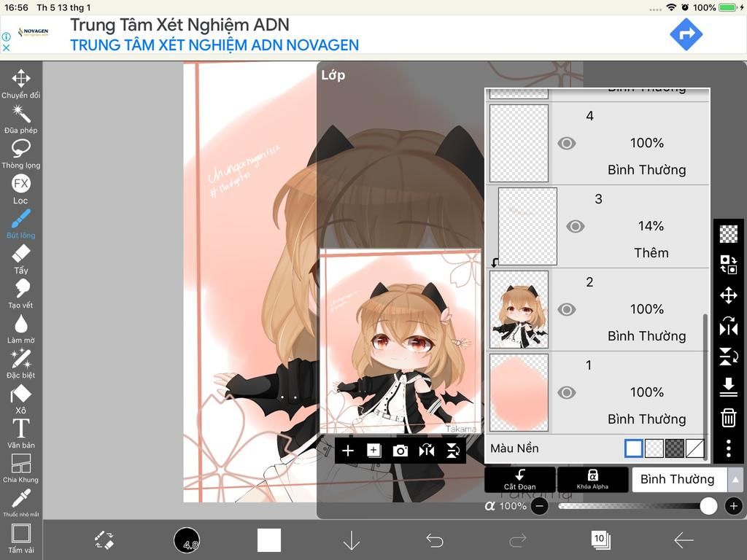Hide layer 4 with its eye icon
747x560 pixels.
click(566, 144)
